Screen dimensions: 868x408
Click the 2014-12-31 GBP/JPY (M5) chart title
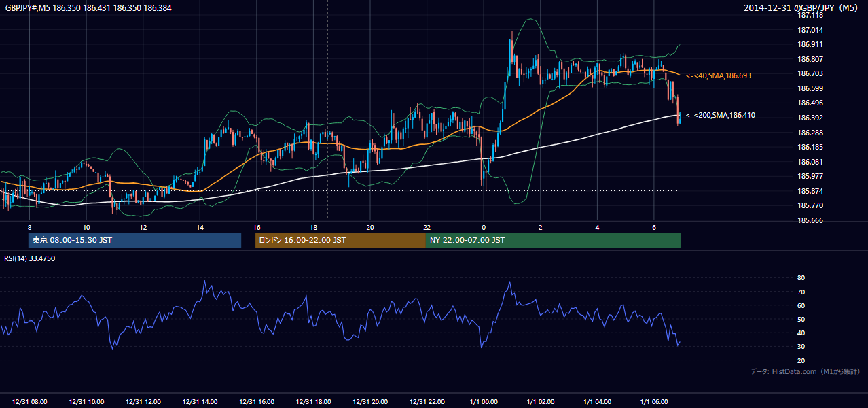tap(802, 7)
